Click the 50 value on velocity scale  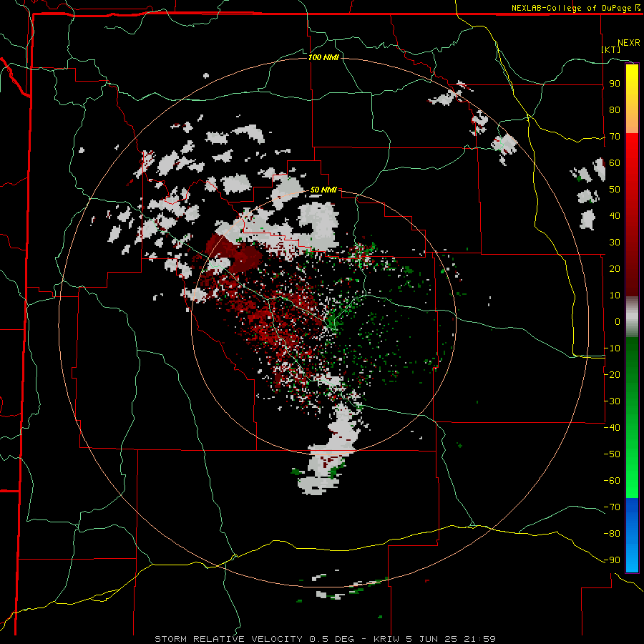[x=615, y=190]
